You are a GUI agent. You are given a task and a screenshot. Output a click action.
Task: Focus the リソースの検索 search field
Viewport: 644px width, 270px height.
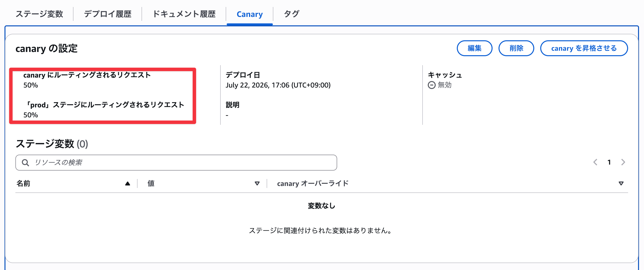tap(176, 163)
